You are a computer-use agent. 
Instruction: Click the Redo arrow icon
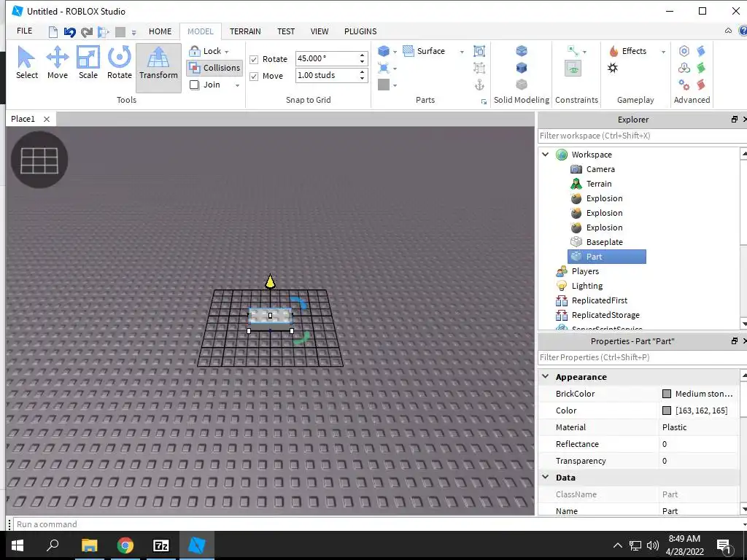coord(87,32)
